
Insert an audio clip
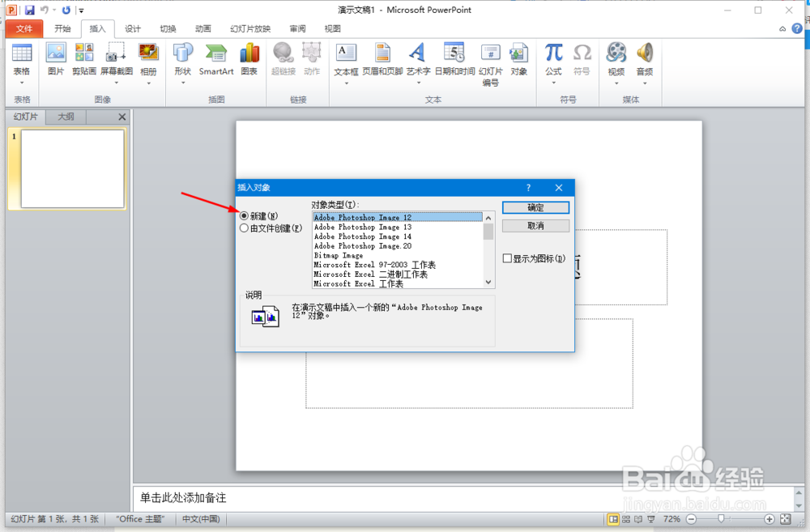[x=644, y=59]
